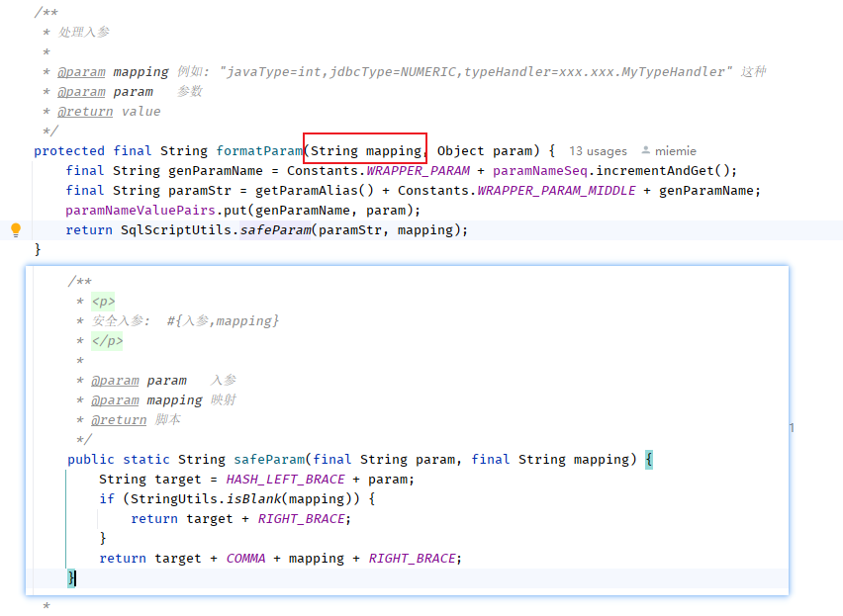Click safeParam method declaration name

[x=269, y=460]
